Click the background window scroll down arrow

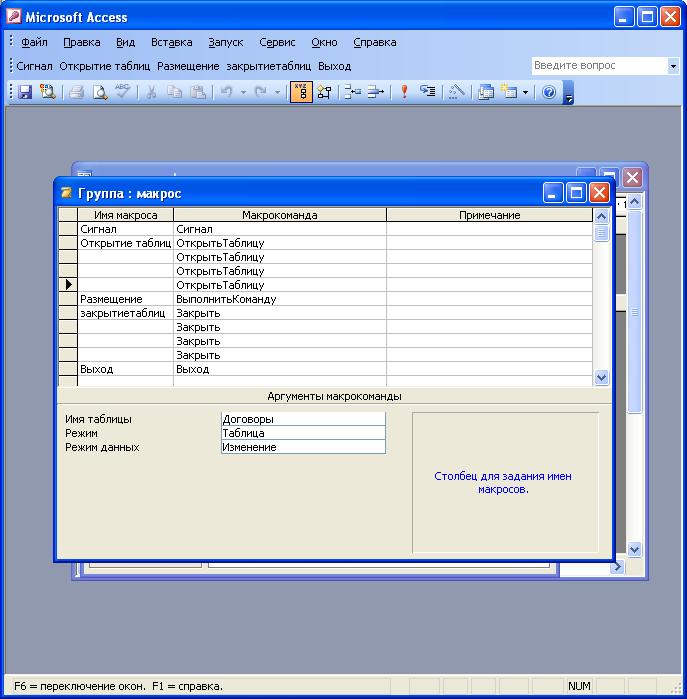pos(634,550)
